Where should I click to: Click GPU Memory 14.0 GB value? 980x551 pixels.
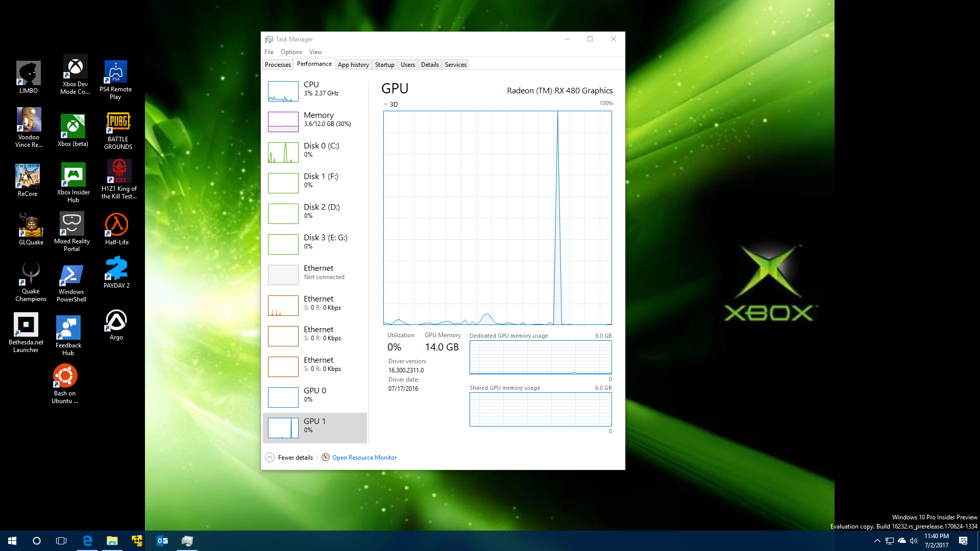(x=442, y=347)
